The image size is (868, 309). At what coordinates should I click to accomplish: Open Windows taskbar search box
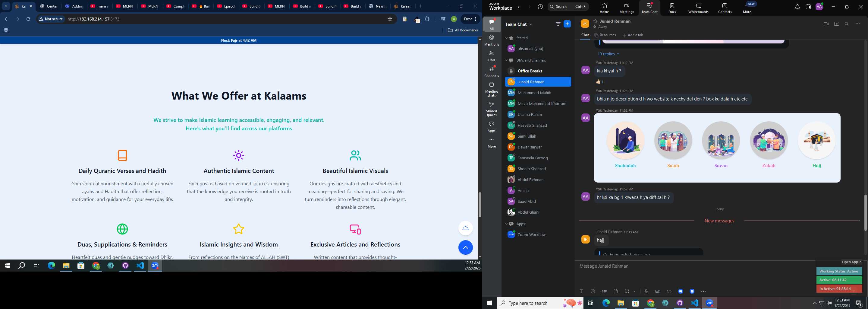(540, 303)
